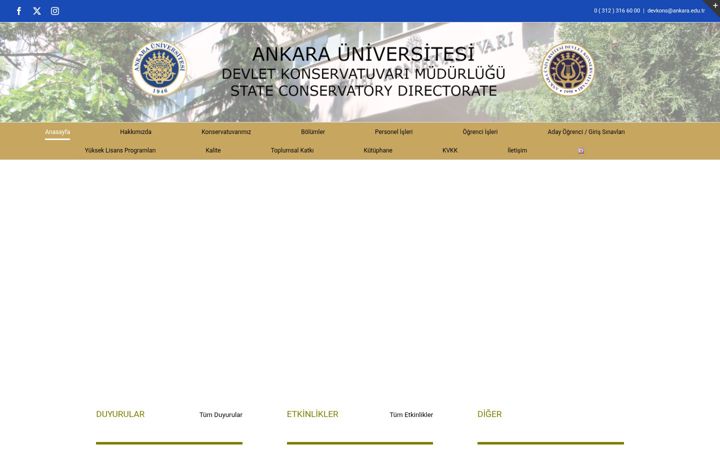This screenshot has width=720, height=450.
Task: Click the Ankara Üniversitesi 1946 logo
Action: 159,68
